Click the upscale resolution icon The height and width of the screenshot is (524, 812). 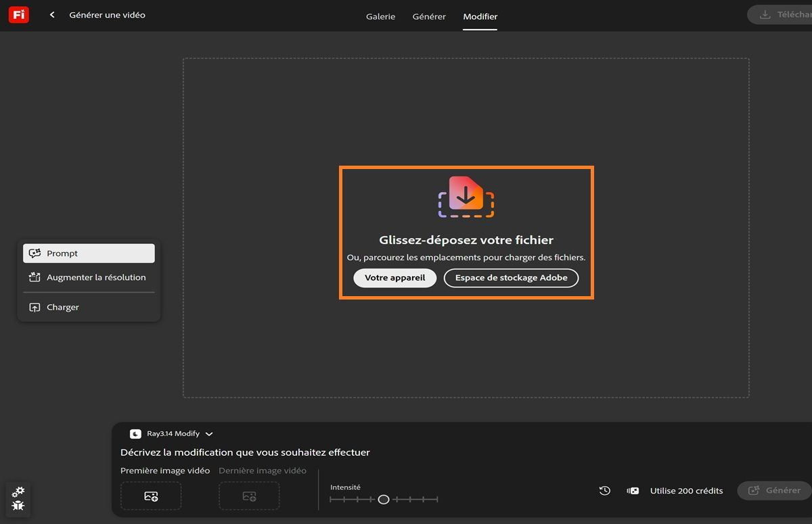(x=35, y=277)
